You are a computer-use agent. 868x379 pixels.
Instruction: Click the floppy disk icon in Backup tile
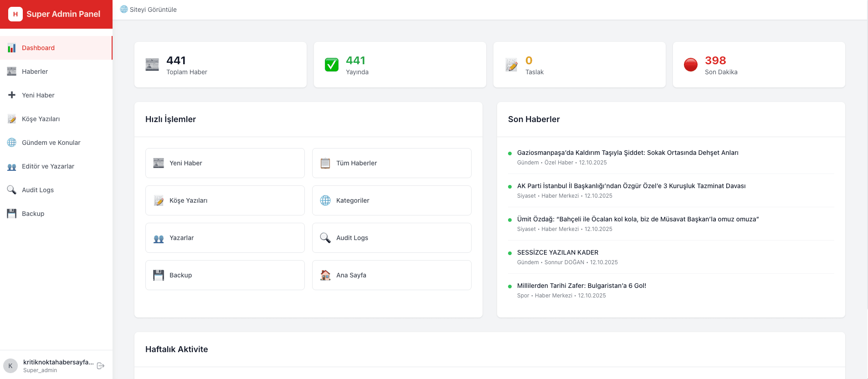pos(159,275)
